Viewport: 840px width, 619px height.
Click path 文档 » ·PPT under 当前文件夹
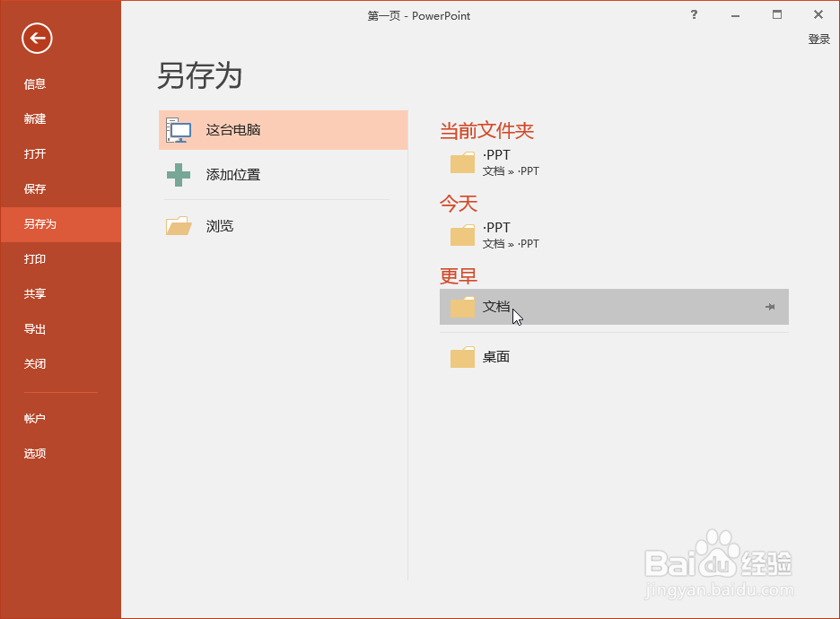click(x=511, y=171)
